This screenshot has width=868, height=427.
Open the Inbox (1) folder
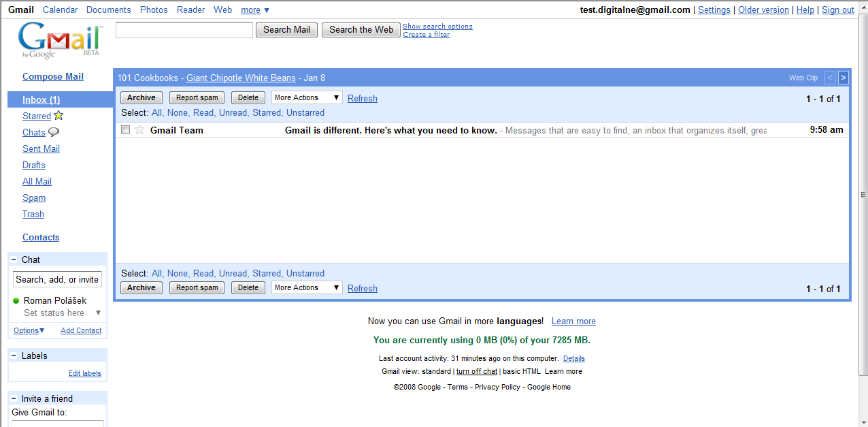[x=41, y=99]
